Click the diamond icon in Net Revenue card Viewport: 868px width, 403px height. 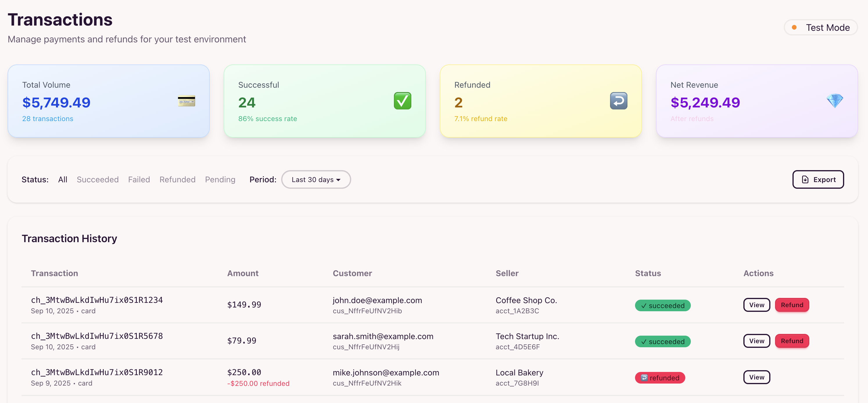pos(834,101)
